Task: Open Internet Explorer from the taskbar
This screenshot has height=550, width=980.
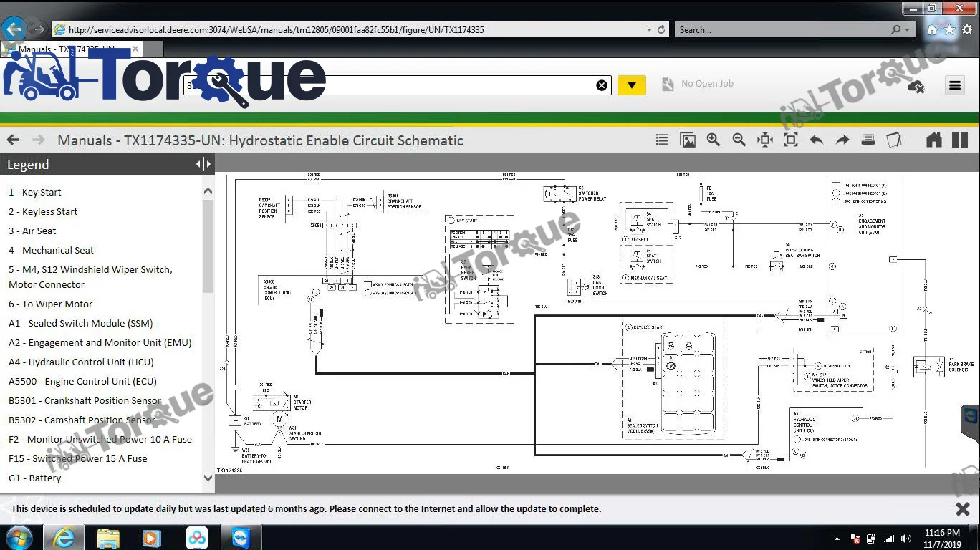Action: (x=63, y=537)
